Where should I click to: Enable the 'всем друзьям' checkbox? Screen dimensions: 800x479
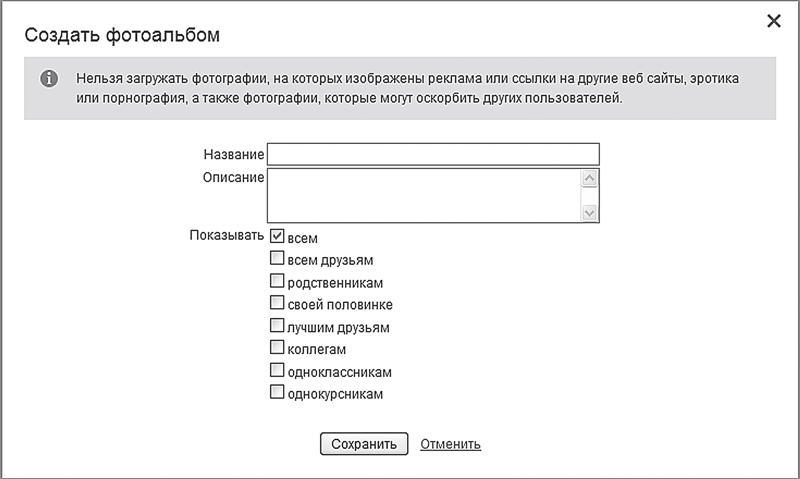pyautogui.click(x=277, y=259)
